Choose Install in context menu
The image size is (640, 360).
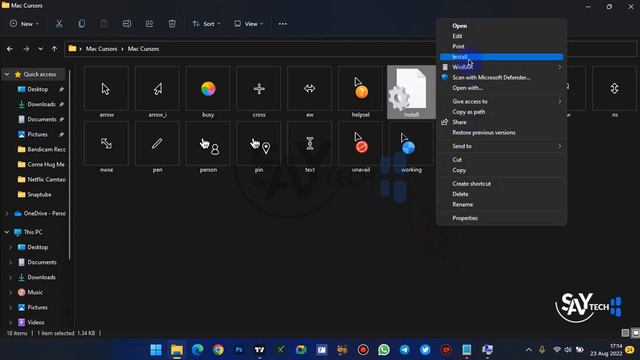point(502,57)
